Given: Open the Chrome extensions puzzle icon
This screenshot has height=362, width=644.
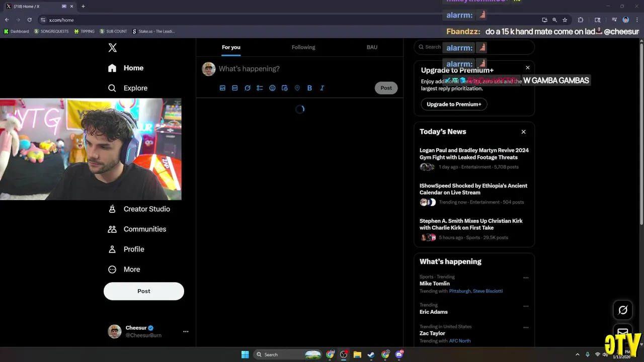Looking at the screenshot, I should [581, 20].
